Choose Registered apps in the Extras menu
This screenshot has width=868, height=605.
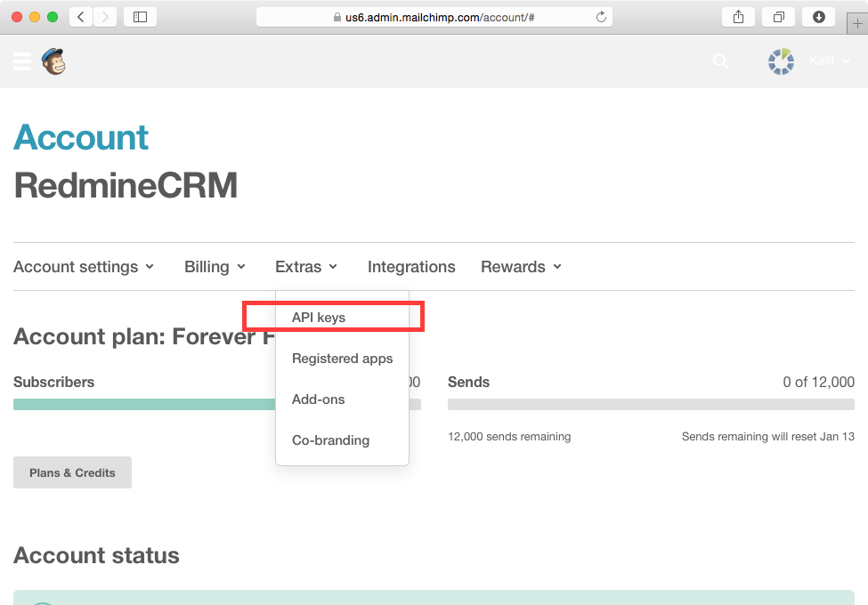coord(342,359)
